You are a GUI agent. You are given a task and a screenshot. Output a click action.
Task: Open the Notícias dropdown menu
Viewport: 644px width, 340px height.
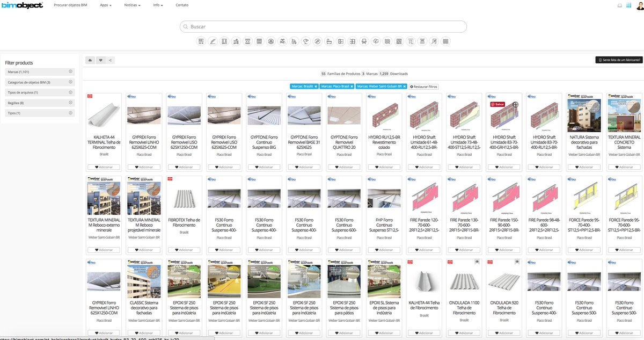tap(132, 5)
